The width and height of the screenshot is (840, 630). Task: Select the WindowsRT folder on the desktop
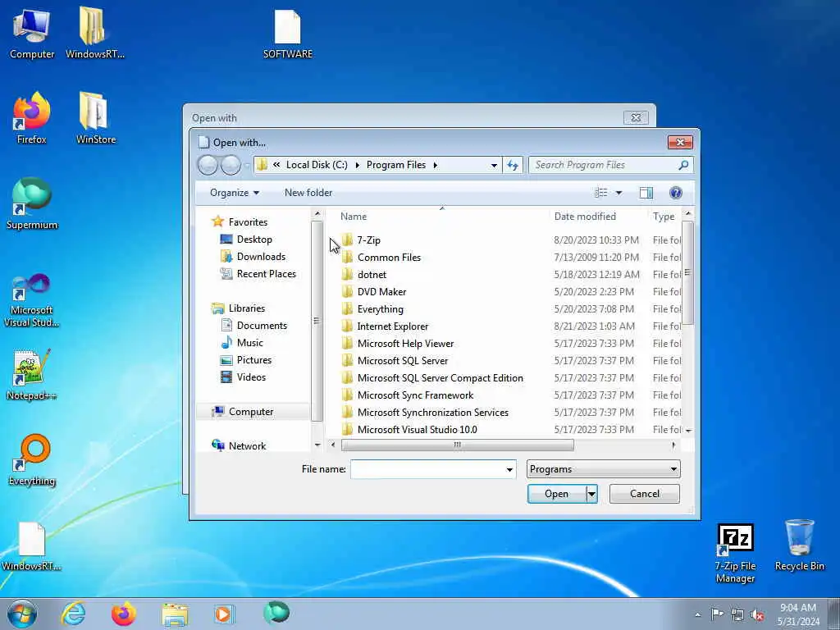tap(95, 33)
